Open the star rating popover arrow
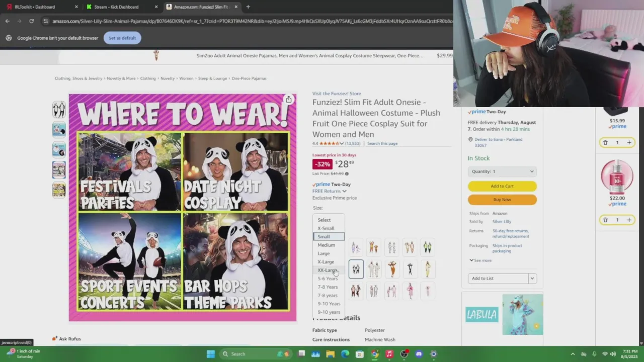This screenshot has height=362, width=644. click(342, 144)
